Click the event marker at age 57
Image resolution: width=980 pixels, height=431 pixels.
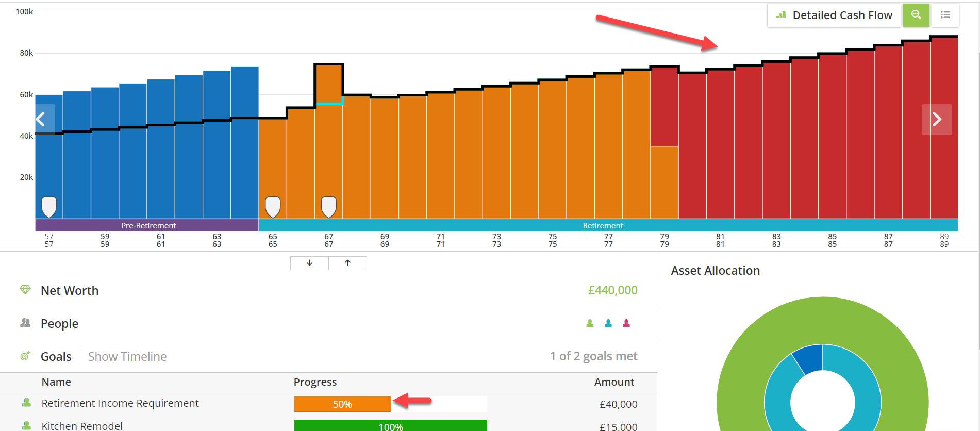coord(49,207)
